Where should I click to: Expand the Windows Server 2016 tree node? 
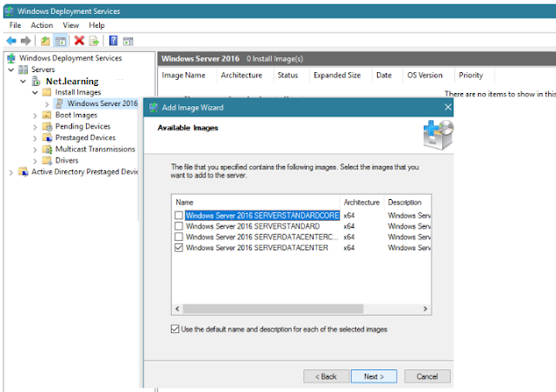47,104
